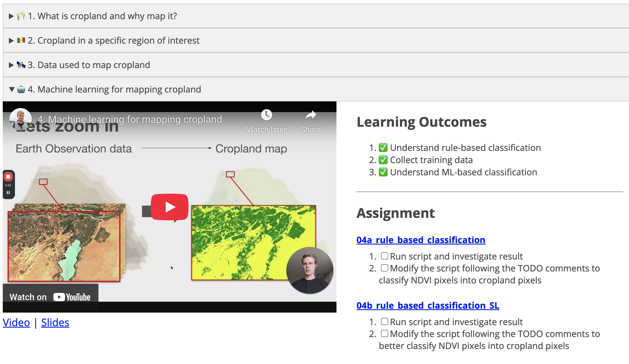Open "Data used to map cropland" section

pyautogui.click(x=316, y=65)
